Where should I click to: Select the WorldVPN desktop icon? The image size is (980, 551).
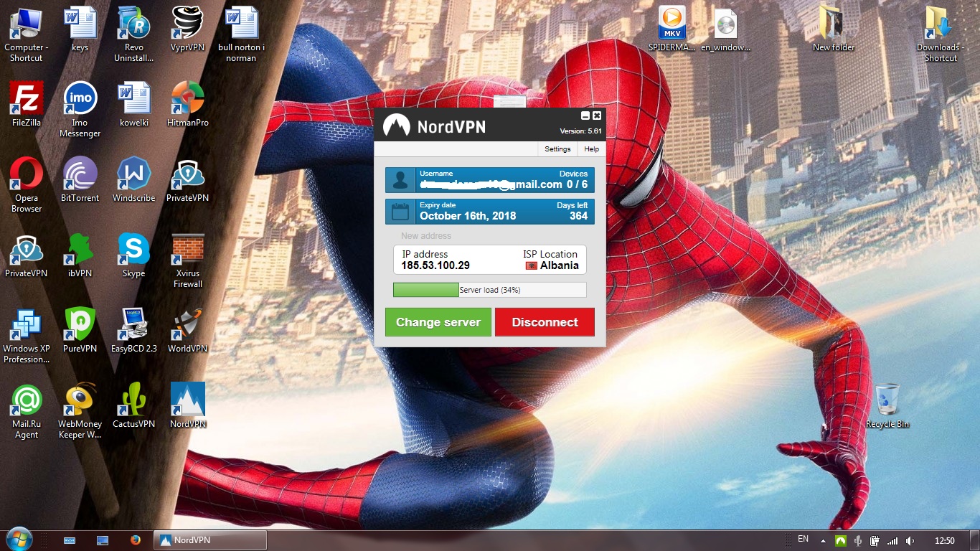[x=188, y=331]
